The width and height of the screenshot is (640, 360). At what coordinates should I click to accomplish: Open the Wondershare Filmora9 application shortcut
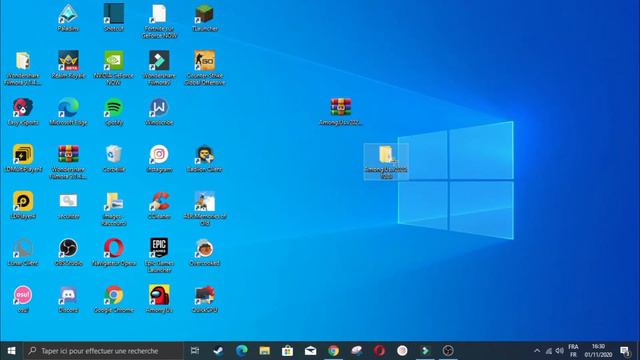click(159, 68)
